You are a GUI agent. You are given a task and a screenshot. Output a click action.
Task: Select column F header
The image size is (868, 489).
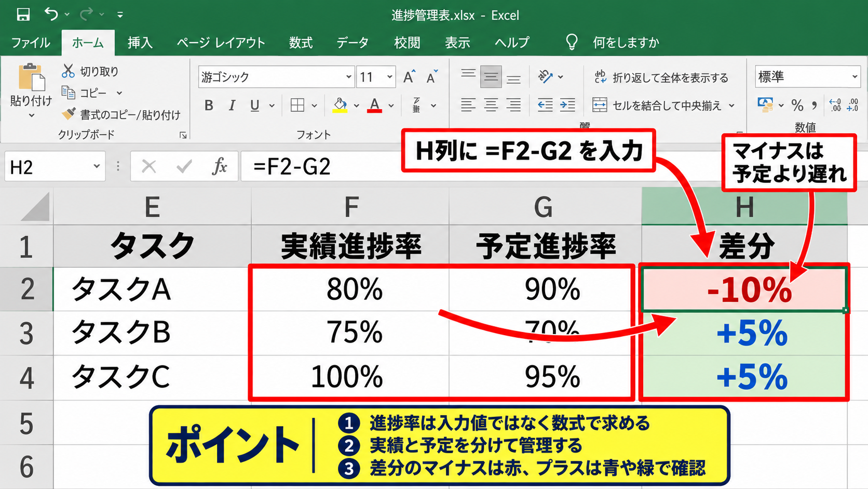click(350, 206)
